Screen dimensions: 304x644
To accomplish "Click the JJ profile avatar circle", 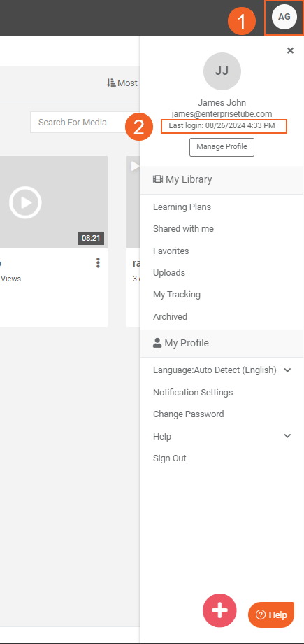I will pos(222,71).
